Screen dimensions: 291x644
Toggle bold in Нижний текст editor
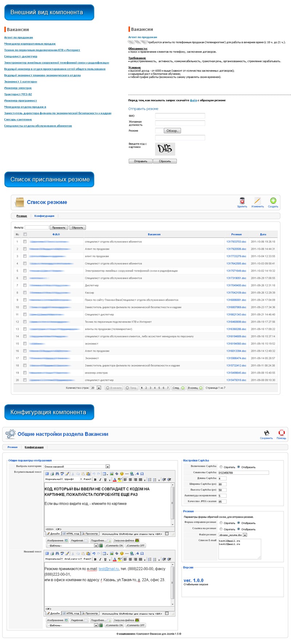[x=95, y=559]
